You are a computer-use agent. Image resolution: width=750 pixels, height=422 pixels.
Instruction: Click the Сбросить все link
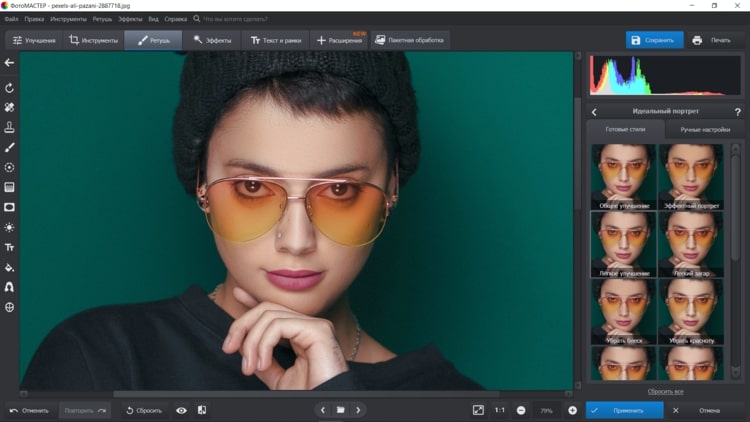pos(665,391)
